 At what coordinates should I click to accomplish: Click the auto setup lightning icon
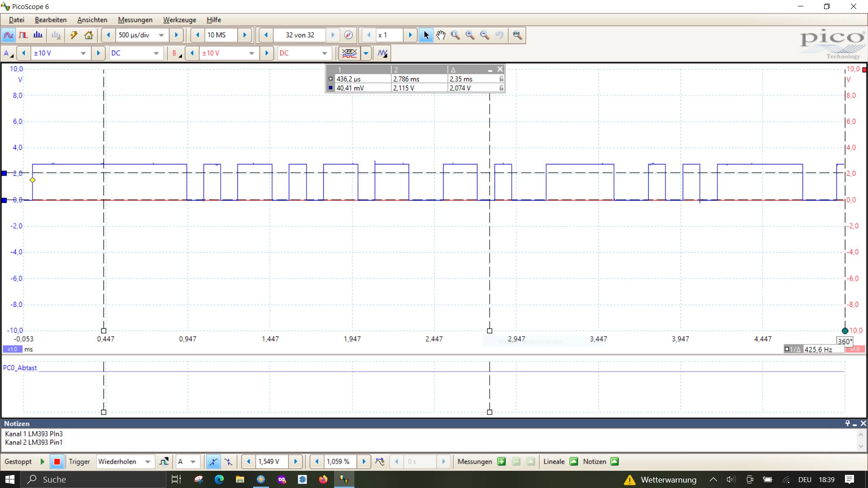click(74, 35)
